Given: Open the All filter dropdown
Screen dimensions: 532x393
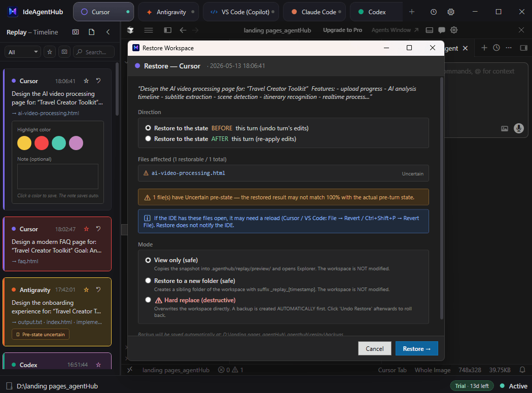Looking at the screenshot, I should point(23,52).
